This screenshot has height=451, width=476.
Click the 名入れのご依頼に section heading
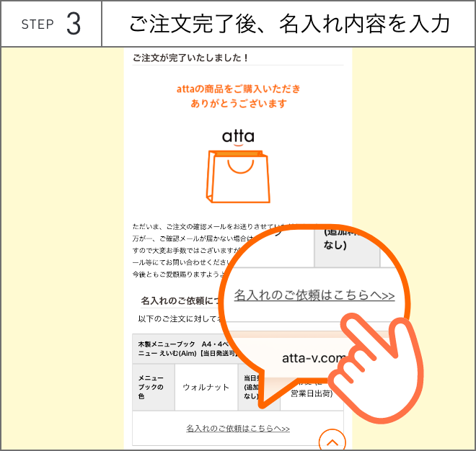(x=180, y=300)
